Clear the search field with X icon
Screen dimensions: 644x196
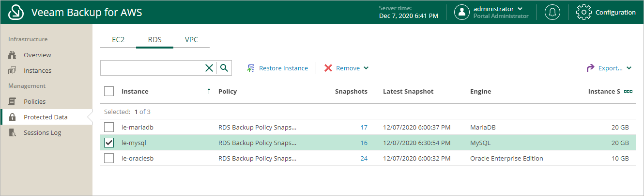point(209,68)
